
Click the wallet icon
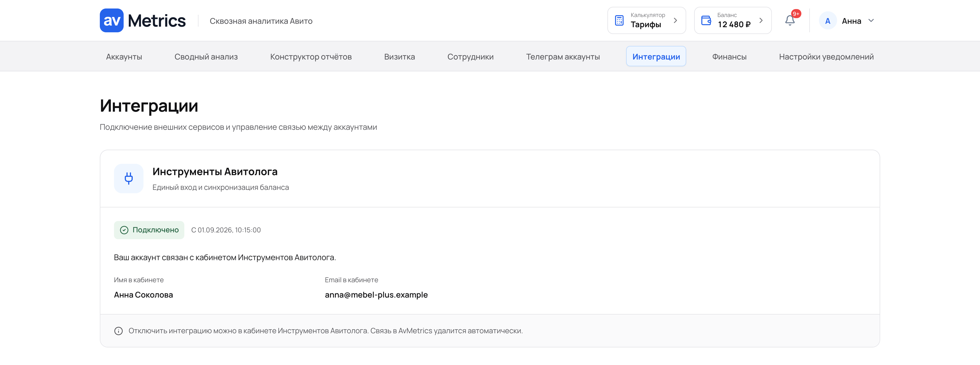[706, 20]
